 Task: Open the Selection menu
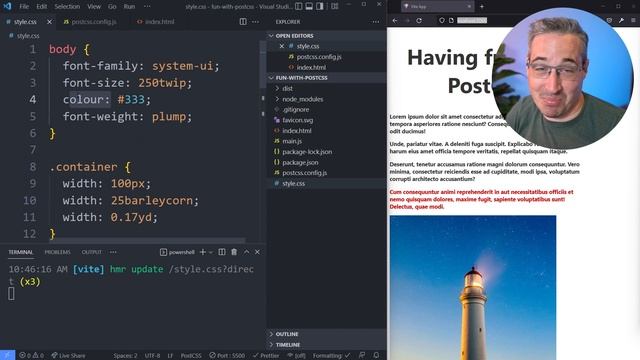coord(67,7)
